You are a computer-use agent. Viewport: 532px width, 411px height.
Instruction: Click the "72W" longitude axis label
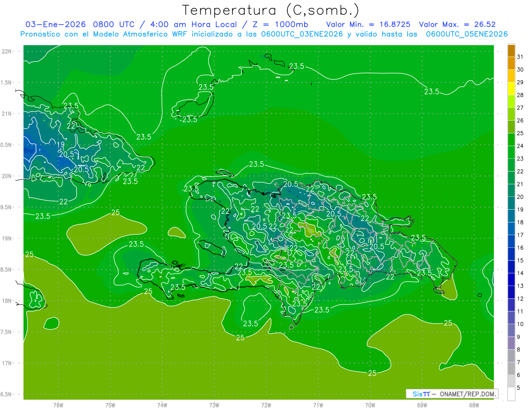pos(266,406)
